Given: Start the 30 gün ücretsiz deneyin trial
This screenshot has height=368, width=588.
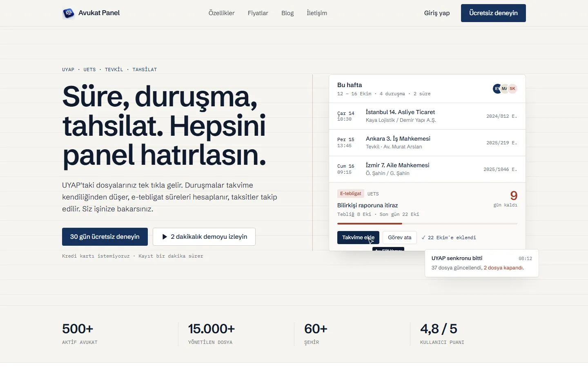Looking at the screenshot, I should [105, 237].
